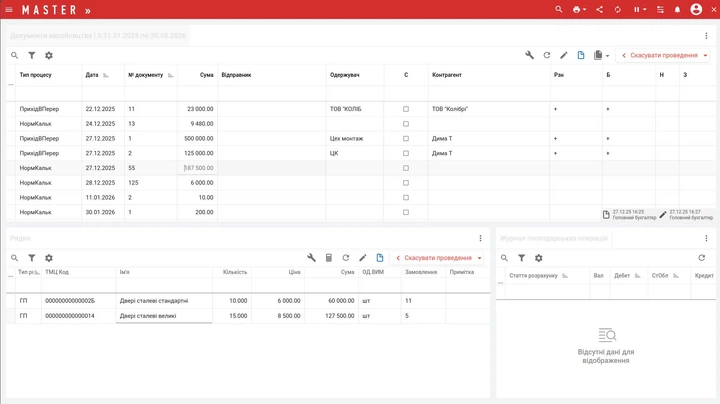Screen dimensions: 720x404
Task: Toggle the С checkbox for the 500 000.00 row
Action: (406, 139)
